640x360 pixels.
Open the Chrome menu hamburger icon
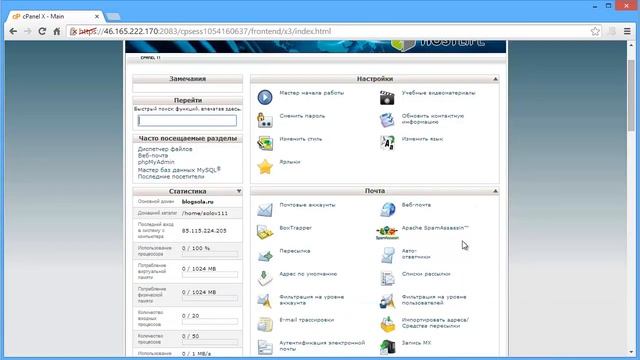pos(627,31)
